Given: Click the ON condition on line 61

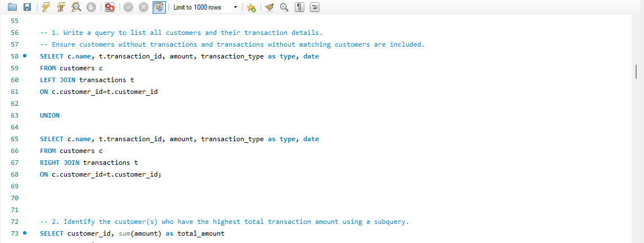Looking at the screenshot, I should coord(99,92).
